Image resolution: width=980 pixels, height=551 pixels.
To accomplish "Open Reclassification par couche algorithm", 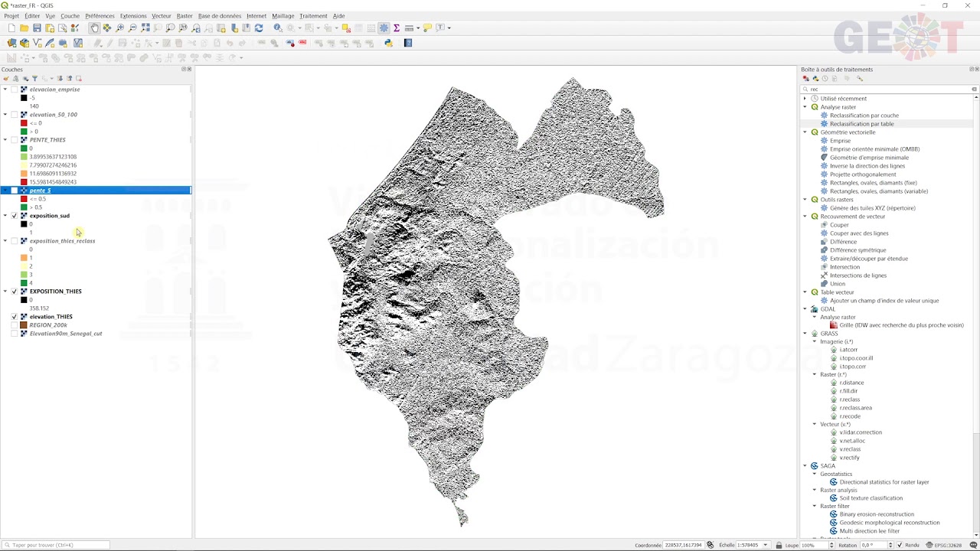I will [x=864, y=116].
